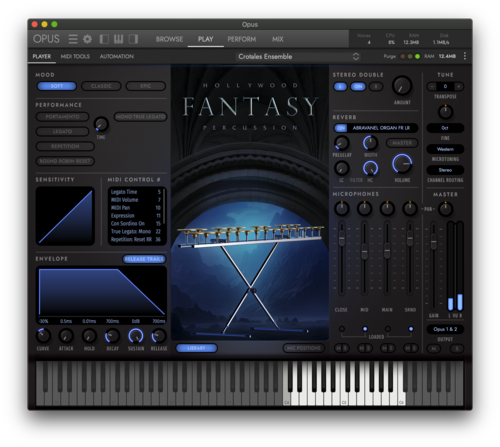Open the MIDI Tools tab

click(75, 56)
